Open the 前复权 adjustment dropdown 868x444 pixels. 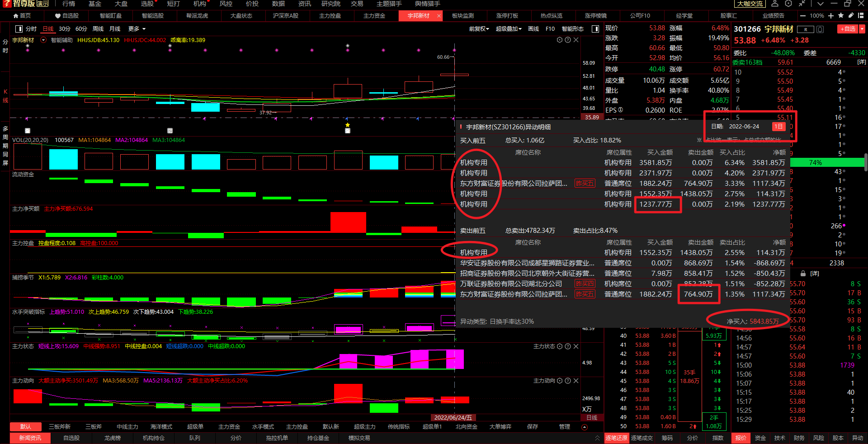point(479,29)
